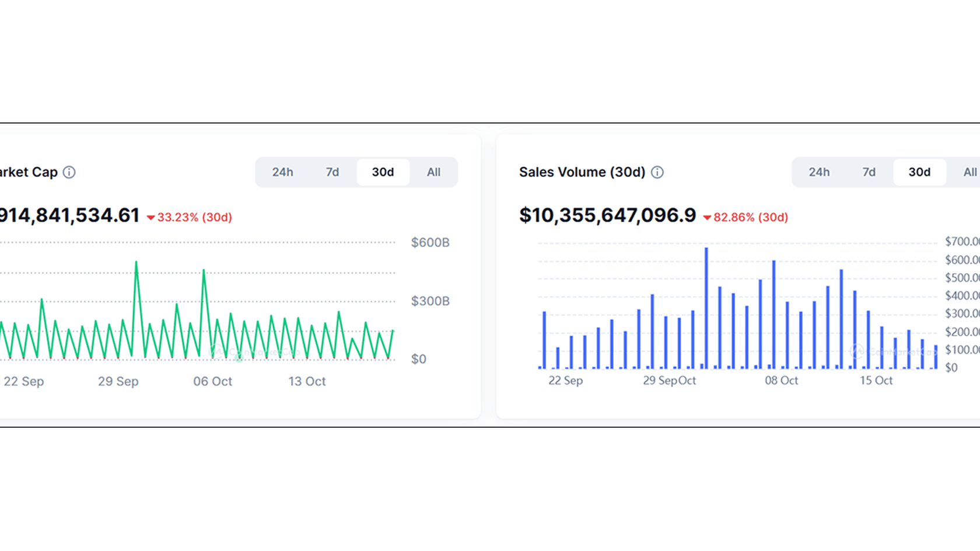Image resolution: width=980 pixels, height=551 pixels.
Task: Click the red down arrow beside 33.23%
Action: point(150,218)
